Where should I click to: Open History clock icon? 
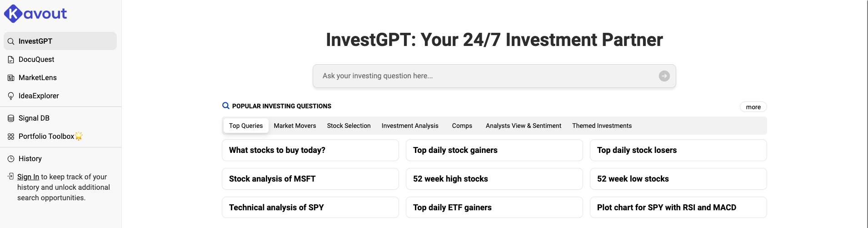pos(11,159)
